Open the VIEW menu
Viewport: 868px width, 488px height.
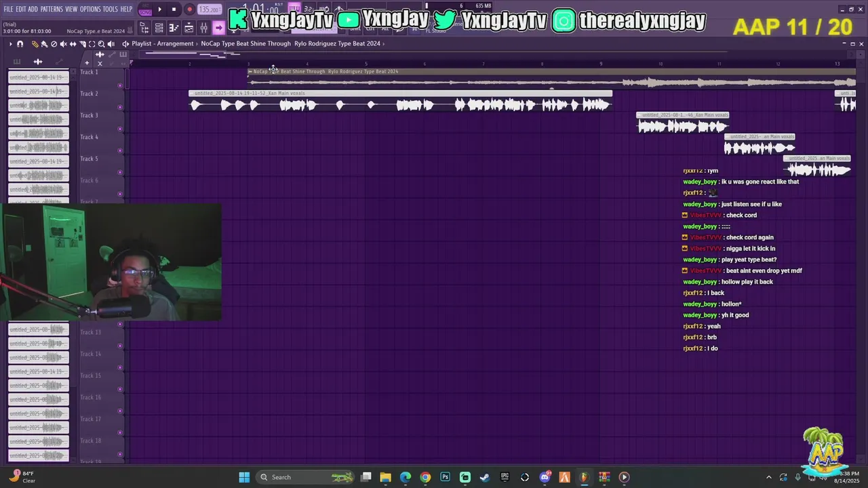click(x=71, y=9)
